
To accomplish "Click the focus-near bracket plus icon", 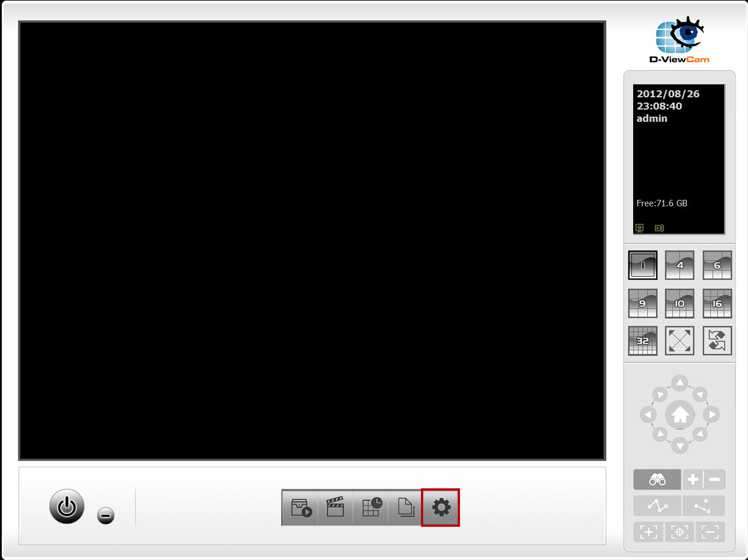I will pos(648,531).
